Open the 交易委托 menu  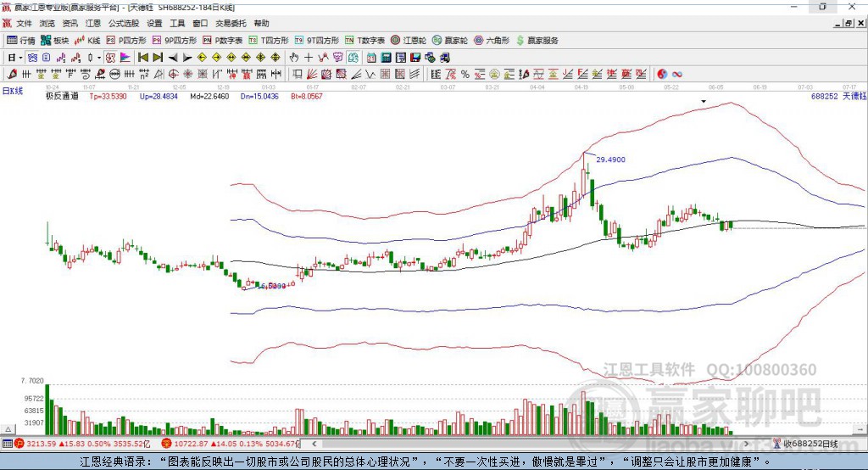231,23
